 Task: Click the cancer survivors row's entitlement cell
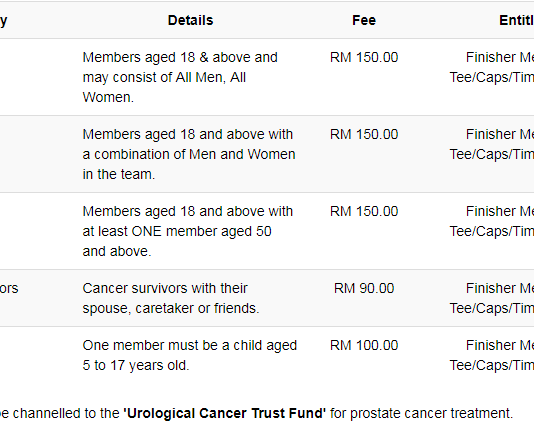[x=491, y=298]
